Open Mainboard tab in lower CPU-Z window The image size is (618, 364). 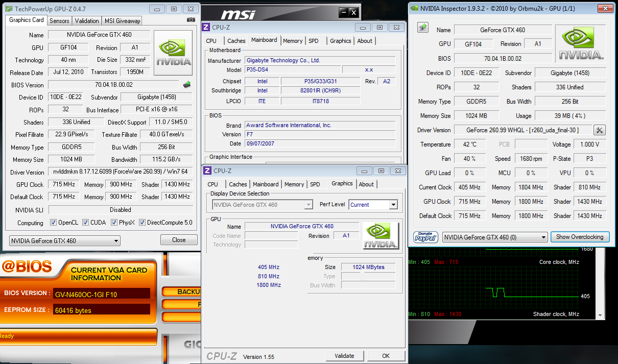coord(266,184)
